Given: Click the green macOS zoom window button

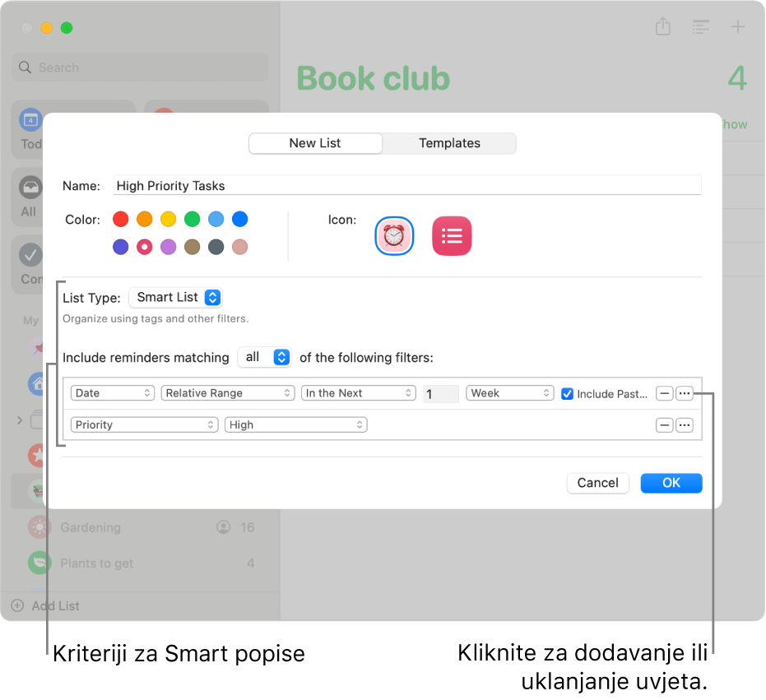Looking at the screenshot, I should pyautogui.click(x=67, y=28).
